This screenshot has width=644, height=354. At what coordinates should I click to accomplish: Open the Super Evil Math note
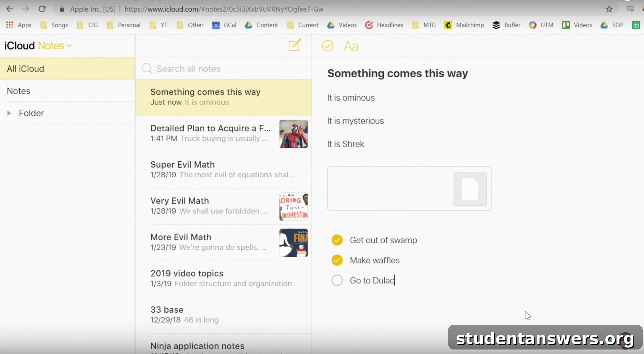pos(223,170)
